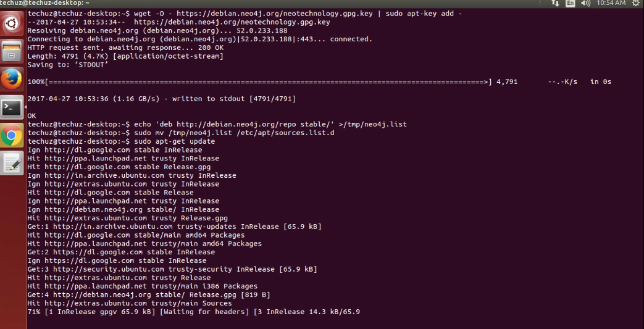Launch Firefox web browser
This screenshot has height=329, width=644.
[12, 79]
